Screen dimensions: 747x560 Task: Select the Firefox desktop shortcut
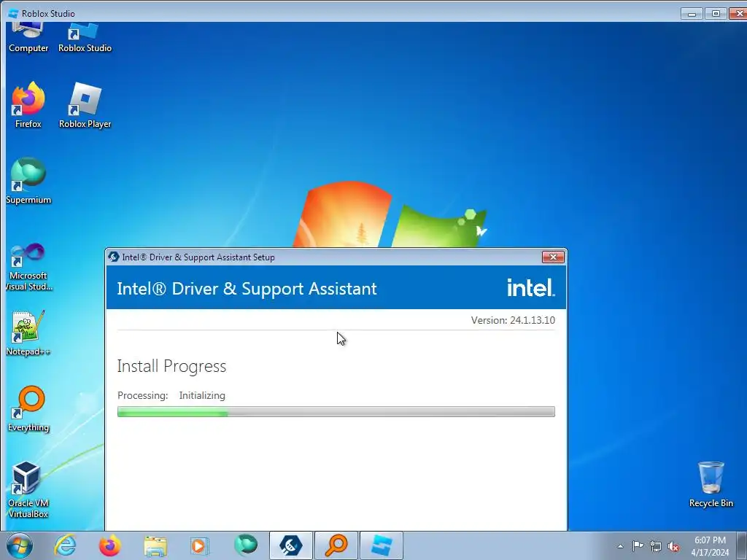click(28, 105)
